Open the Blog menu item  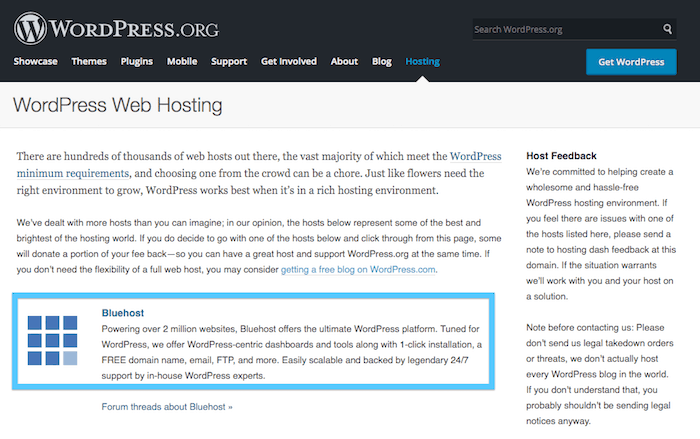tap(382, 61)
